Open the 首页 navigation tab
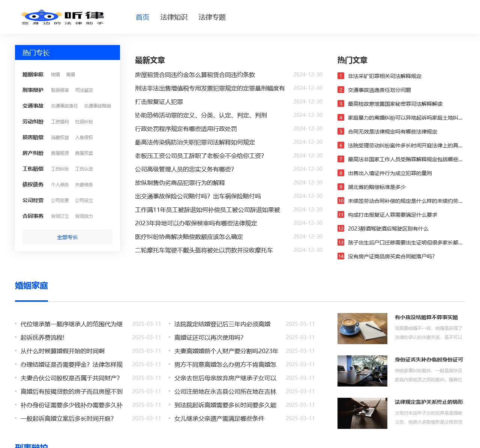 point(142,17)
